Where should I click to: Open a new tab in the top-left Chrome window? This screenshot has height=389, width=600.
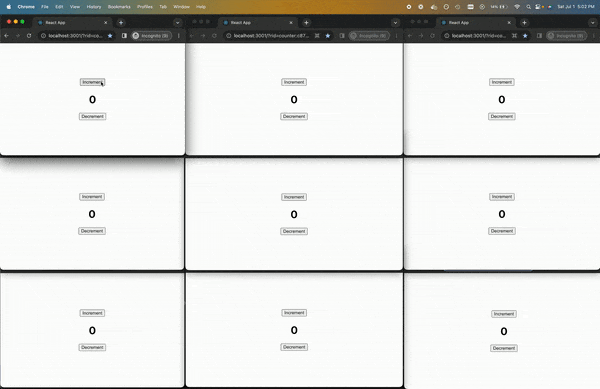point(121,23)
